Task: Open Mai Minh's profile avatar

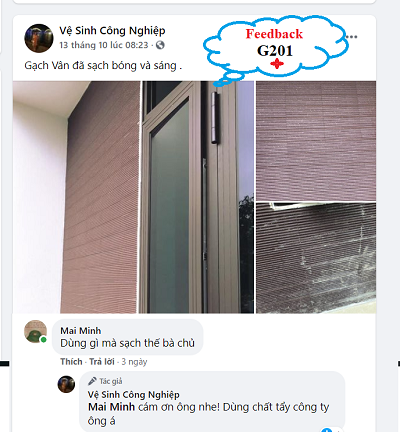Action: (x=35, y=331)
